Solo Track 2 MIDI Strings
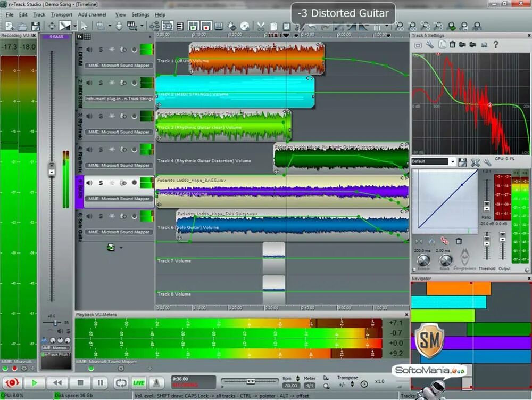This screenshot has height=400, width=532. [x=101, y=83]
